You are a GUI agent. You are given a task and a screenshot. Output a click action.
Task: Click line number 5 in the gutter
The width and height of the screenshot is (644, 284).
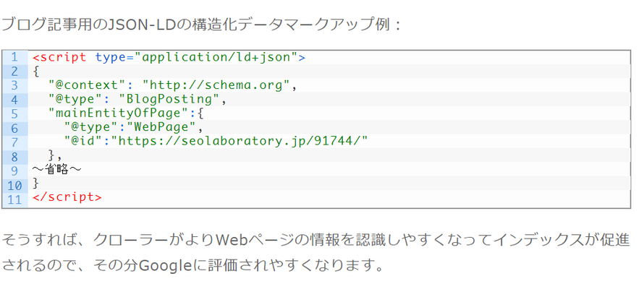(14, 113)
